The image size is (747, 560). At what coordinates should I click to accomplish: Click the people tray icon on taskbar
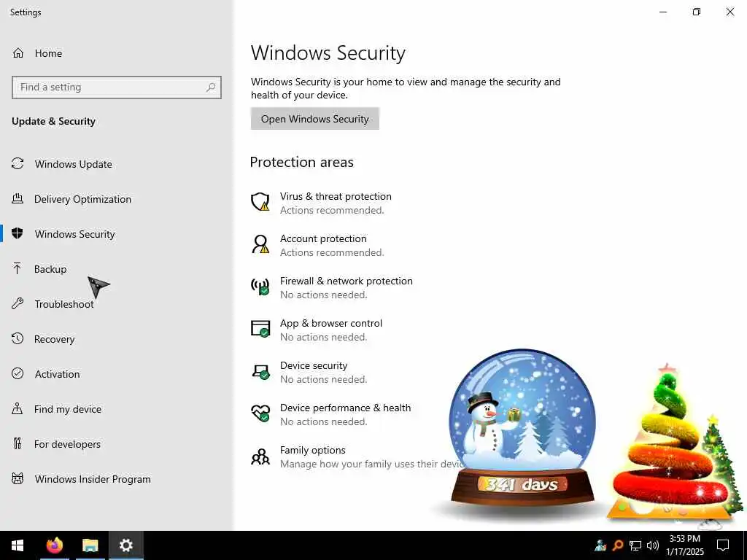pyautogui.click(x=600, y=545)
